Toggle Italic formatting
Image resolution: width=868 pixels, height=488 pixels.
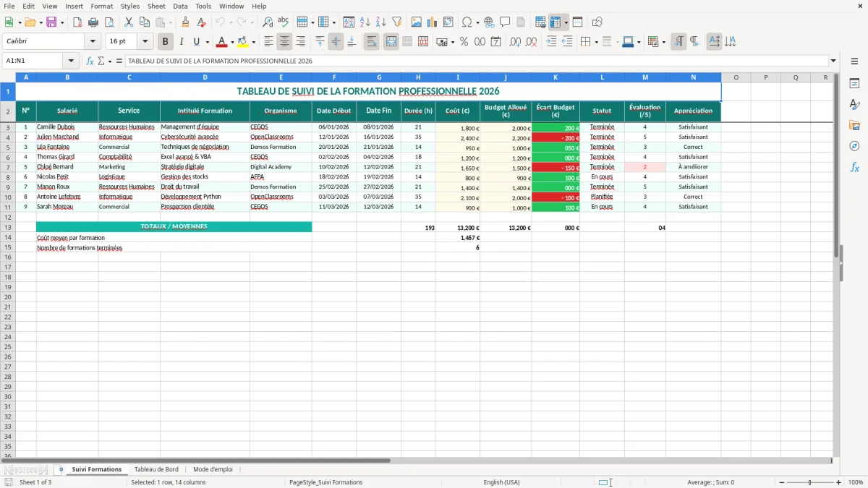181,42
